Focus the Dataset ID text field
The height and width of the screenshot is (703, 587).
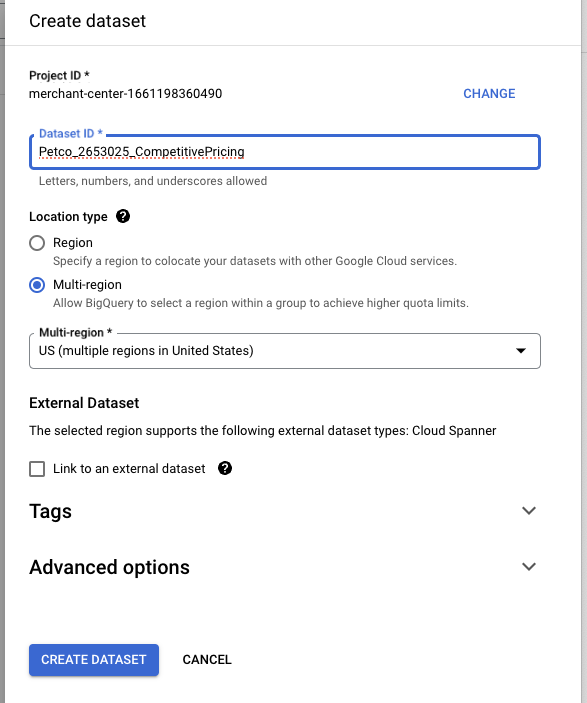tap(285, 152)
